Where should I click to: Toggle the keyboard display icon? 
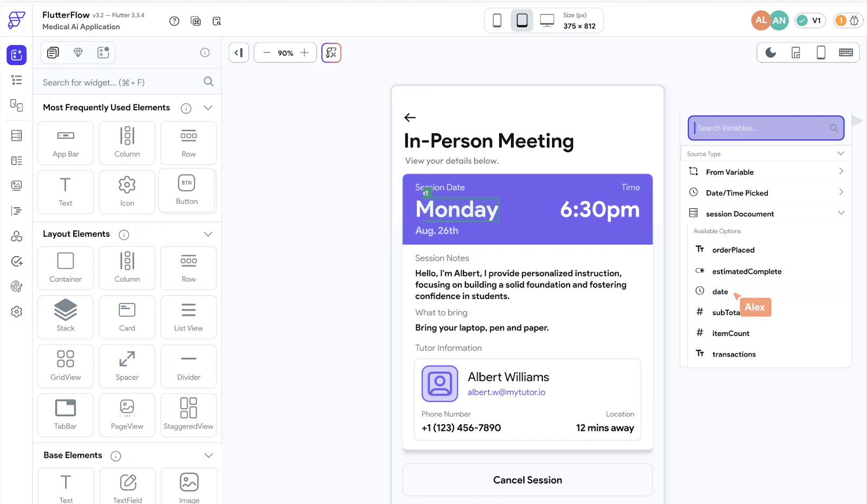tap(846, 53)
